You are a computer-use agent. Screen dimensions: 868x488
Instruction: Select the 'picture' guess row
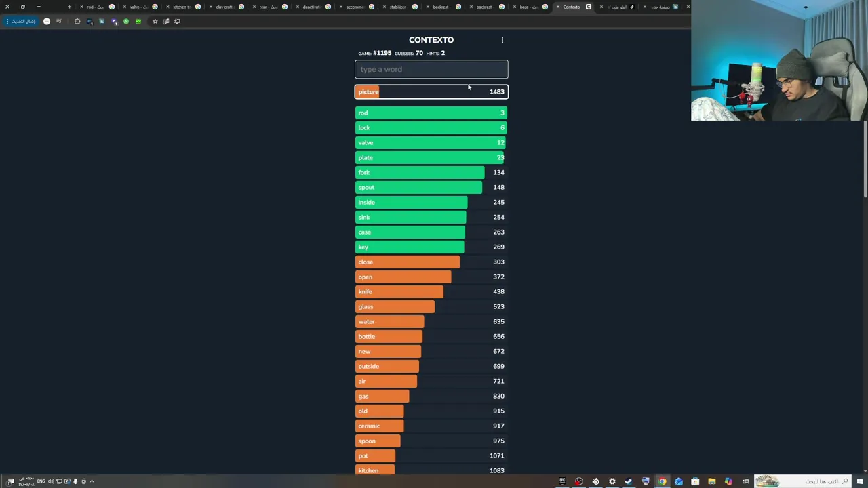pos(431,91)
